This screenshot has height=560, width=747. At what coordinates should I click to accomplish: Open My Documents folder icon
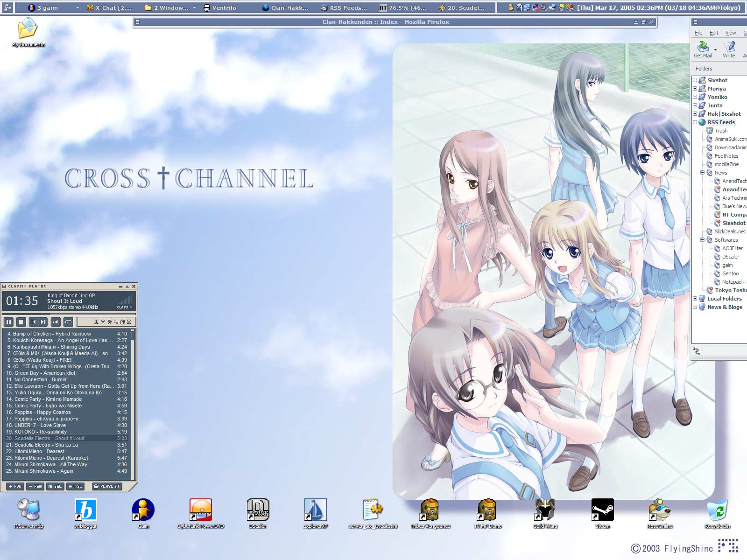click(28, 32)
